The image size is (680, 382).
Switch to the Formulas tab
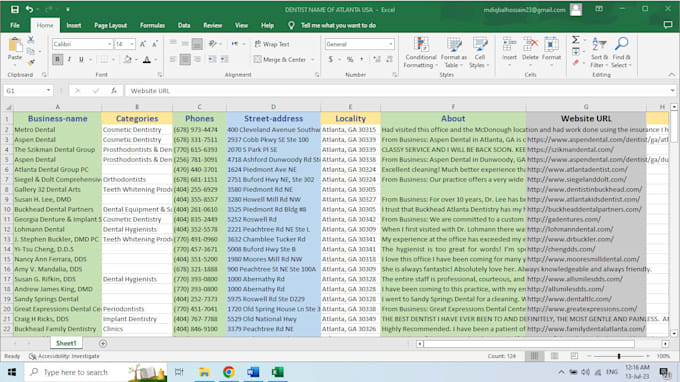click(152, 25)
